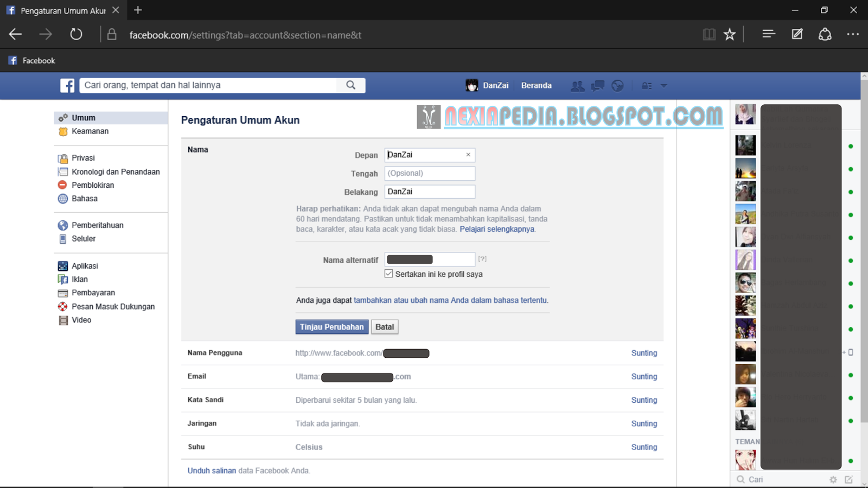Click the Tengah middle name field

[430, 173]
